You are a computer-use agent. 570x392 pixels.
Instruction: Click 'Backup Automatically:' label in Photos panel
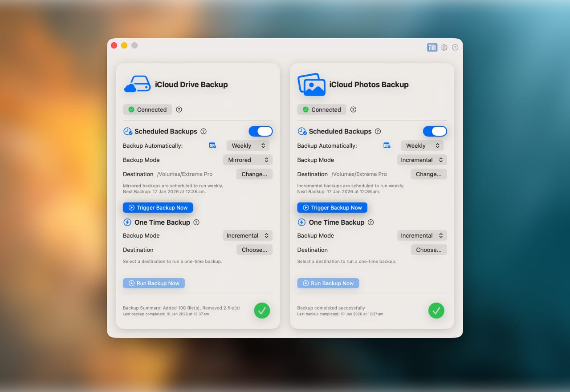pyautogui.click(x=327, y=145)
